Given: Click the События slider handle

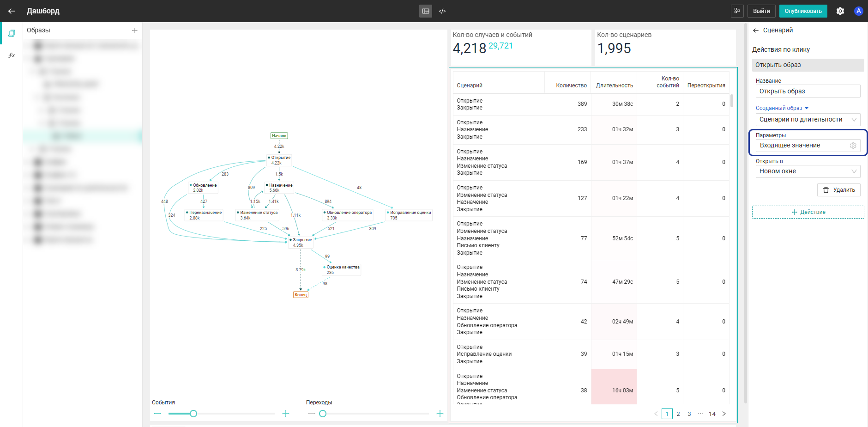Looking at the screenshot, I should (x=193, y=414).
